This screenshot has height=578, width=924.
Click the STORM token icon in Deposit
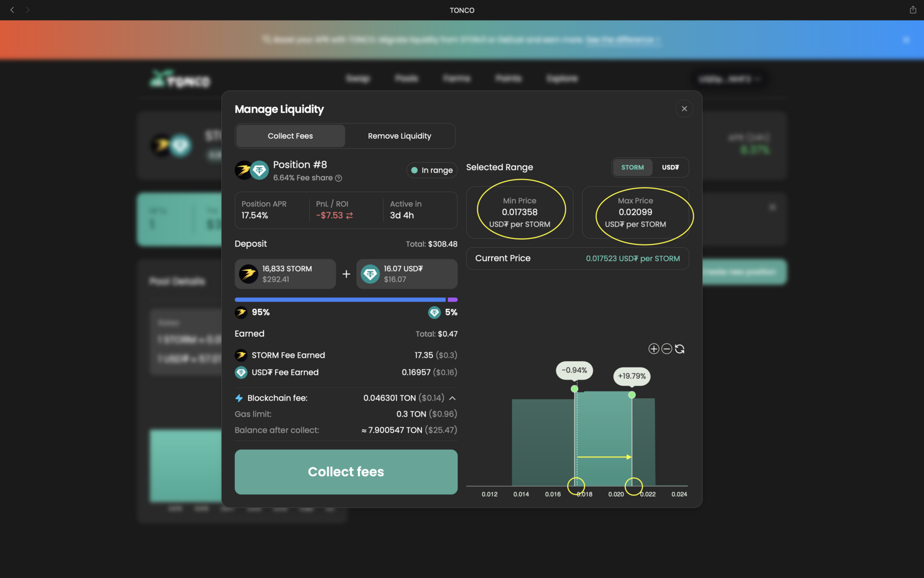[249, 274]
